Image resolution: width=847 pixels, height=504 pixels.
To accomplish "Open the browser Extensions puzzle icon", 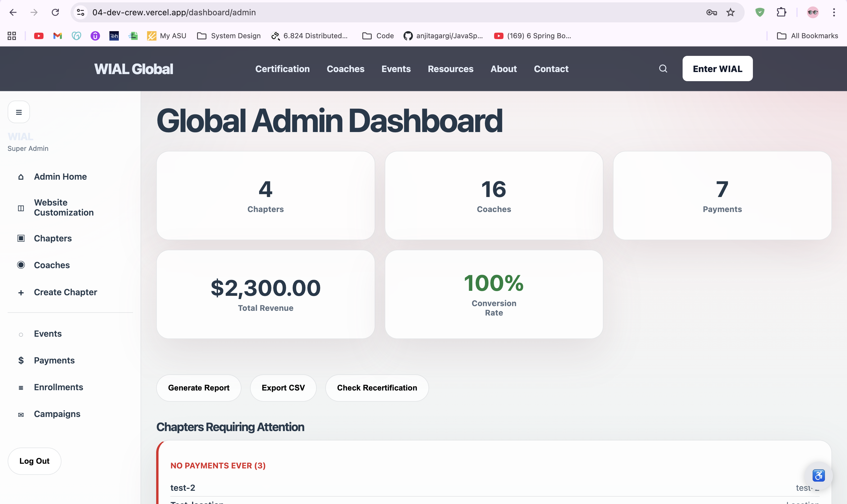I will coord(781,13).
